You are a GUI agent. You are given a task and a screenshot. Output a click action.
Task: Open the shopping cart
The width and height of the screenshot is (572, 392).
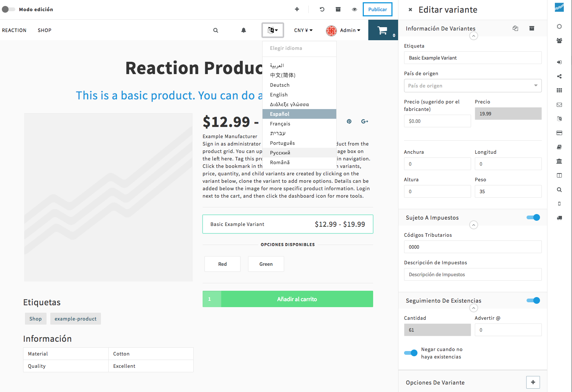[383, 31]
